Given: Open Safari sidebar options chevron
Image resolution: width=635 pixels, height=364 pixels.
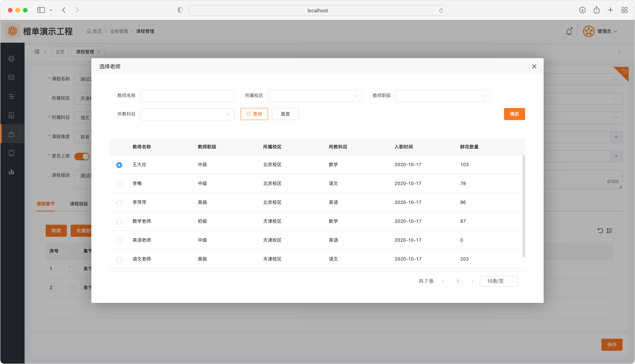Looking at the screenshot, I should pyautogui.click(x=51, y=10).
